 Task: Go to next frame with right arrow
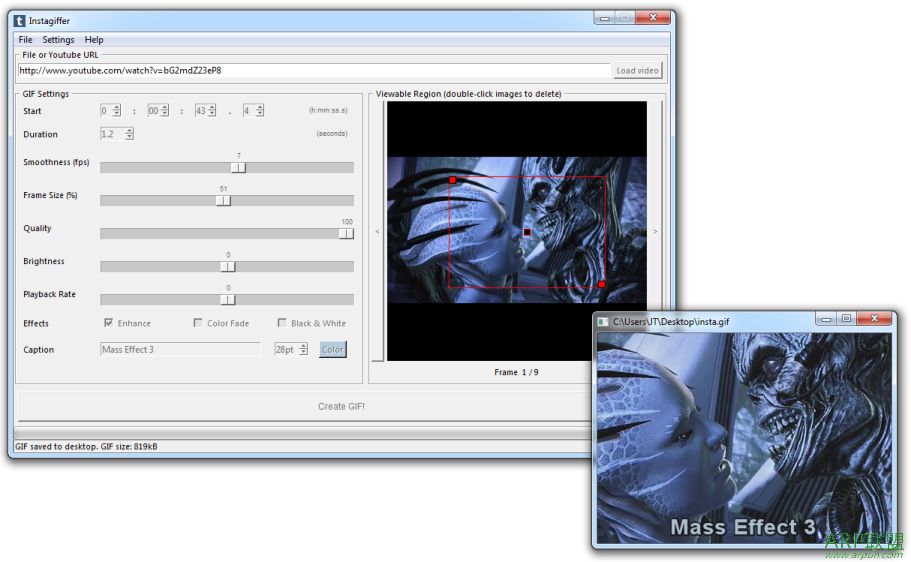coord(655,231)
